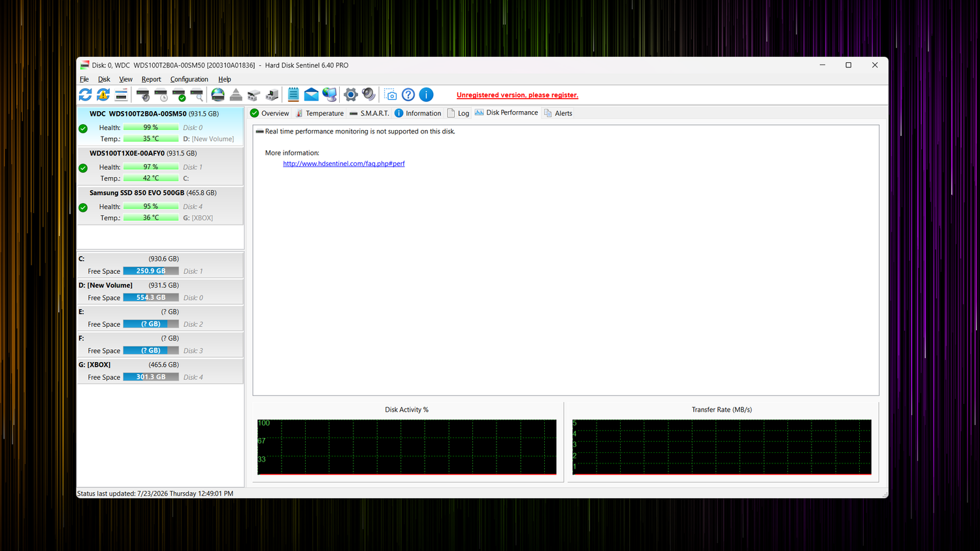Screen dimensions: 980x551
Task: Open the File menu
Action: [x=84, y=79]
